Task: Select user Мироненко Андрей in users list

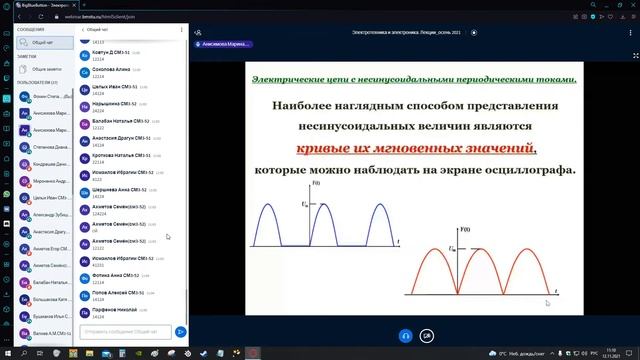Action: click(45, 181)
